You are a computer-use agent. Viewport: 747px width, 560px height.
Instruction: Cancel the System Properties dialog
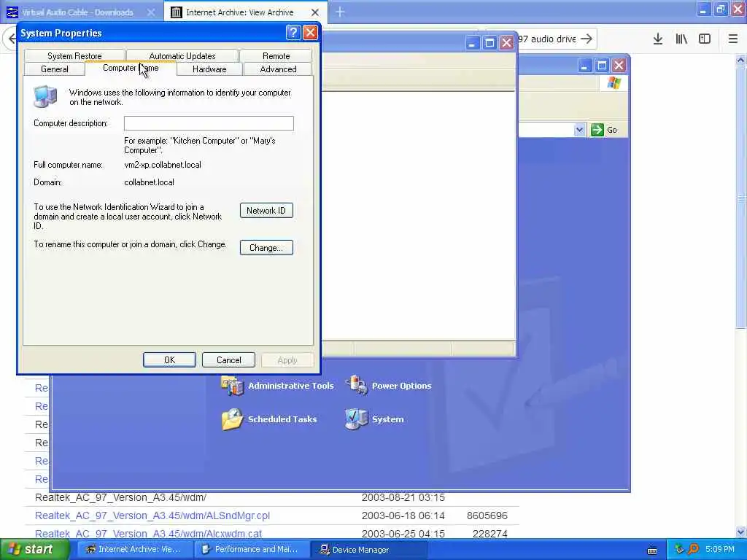[x=228, y=360]
